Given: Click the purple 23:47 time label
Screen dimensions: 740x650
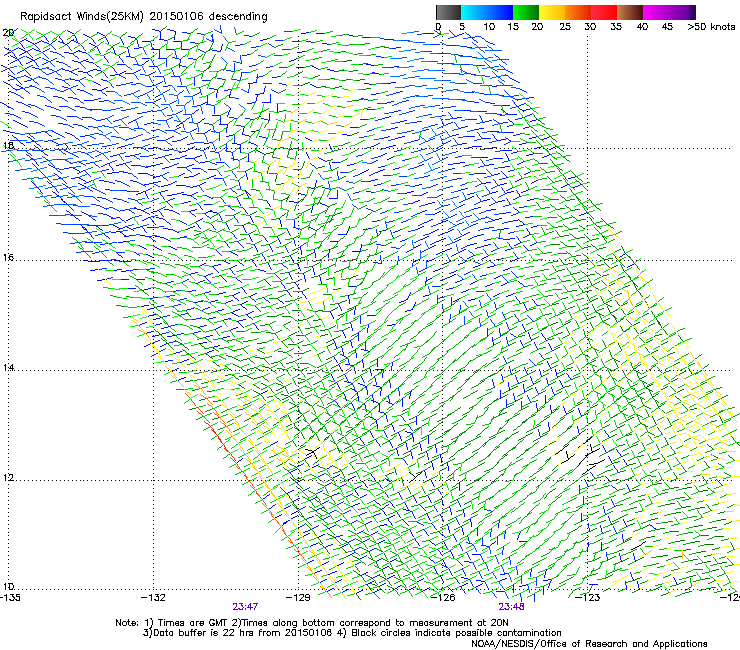Looking at the screenshot, I should pyautogui.click(x=245, y=607).
